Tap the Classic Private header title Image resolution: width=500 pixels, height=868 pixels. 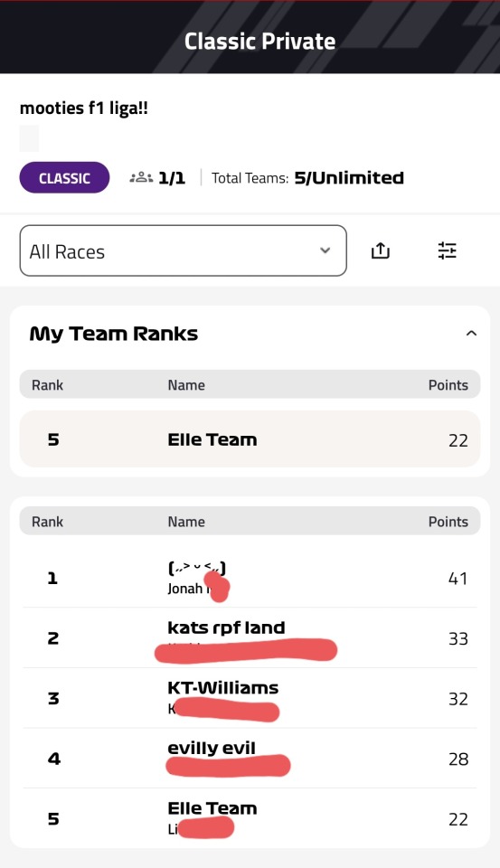pos(259,41)
